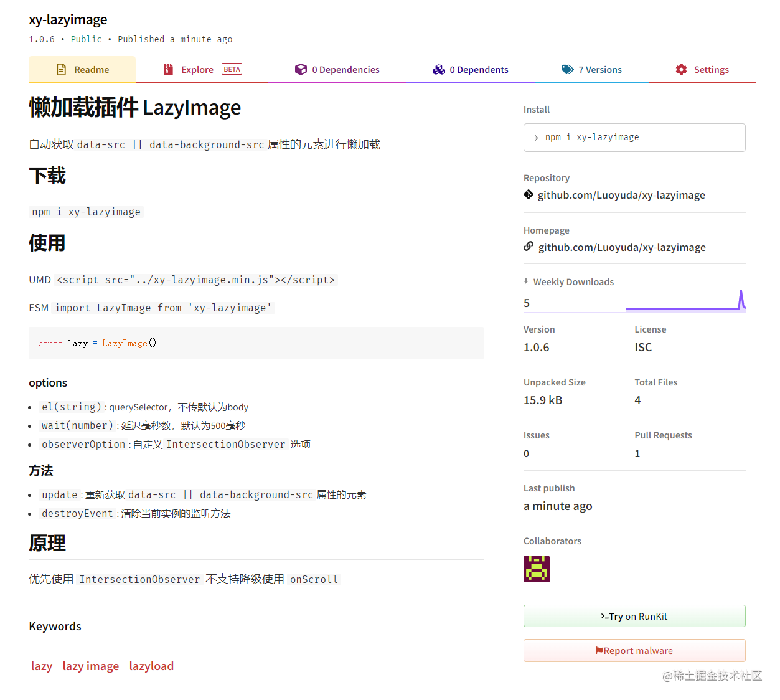Click the Total Files value 4

pos(637,400)
